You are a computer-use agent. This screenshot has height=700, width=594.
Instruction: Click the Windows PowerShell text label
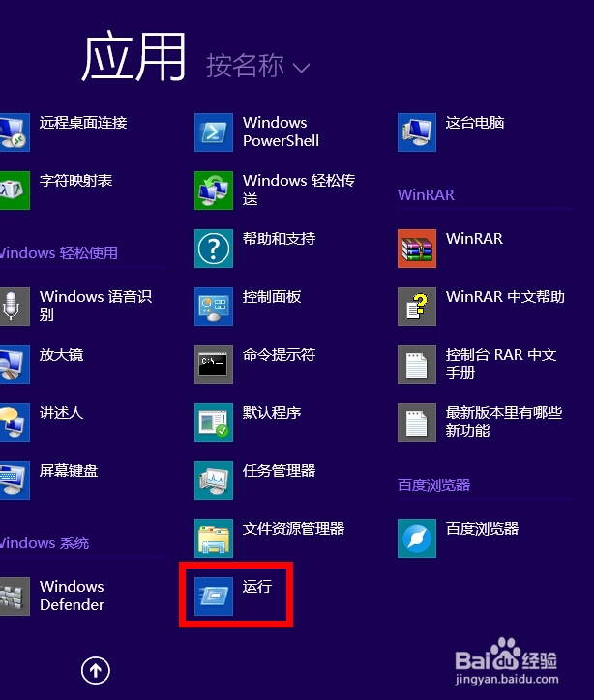coord(281,131)
